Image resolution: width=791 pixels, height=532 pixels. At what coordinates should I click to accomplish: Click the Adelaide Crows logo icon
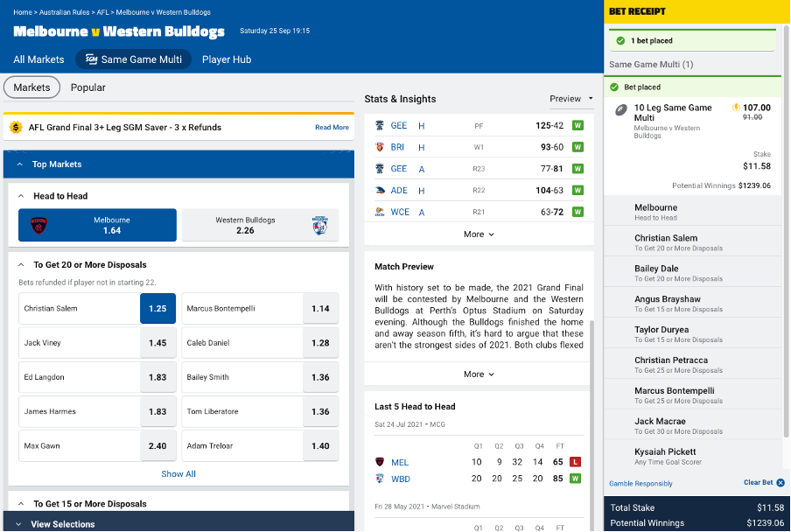pyautogui.click(x=380, y=191)
